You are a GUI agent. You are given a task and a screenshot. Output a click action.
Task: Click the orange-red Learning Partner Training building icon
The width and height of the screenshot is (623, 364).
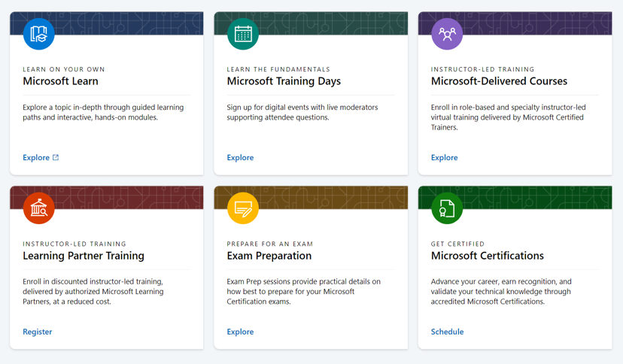pos(38,208)
